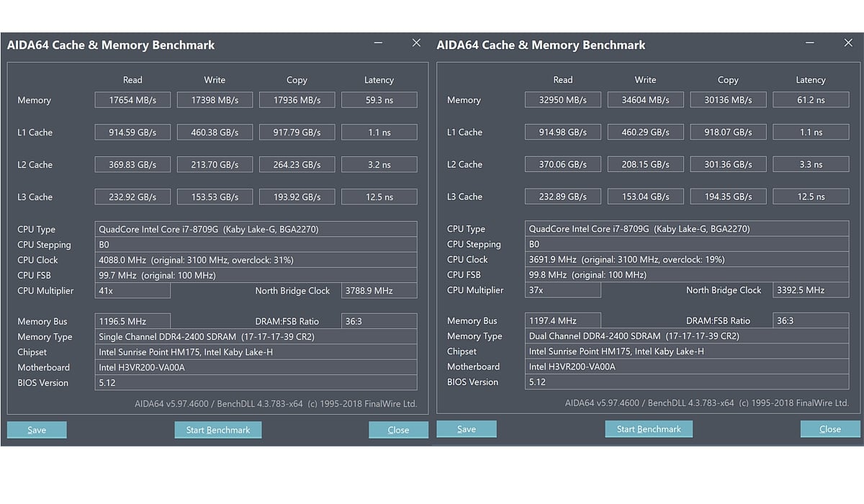Viewport: 864px width, 504px height.
Task: Click L2 Cache Latency value 3.3 ns
Action: pyautogui.click(x=811, y=164)
